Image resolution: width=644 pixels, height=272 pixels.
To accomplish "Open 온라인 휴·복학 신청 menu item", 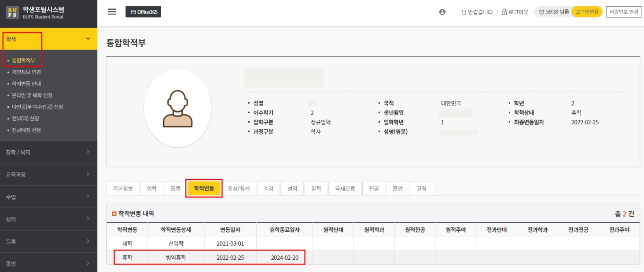I will click(x=32, y=95).
